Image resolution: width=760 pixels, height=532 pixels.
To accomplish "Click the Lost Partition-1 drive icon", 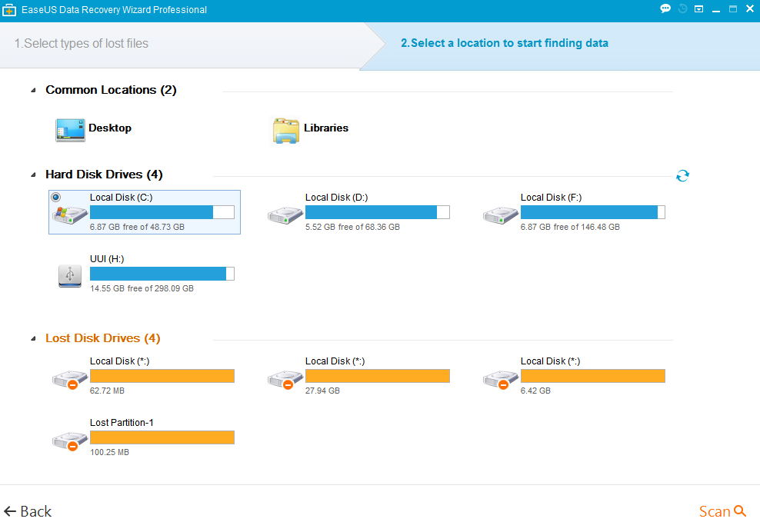I will 70,441.
